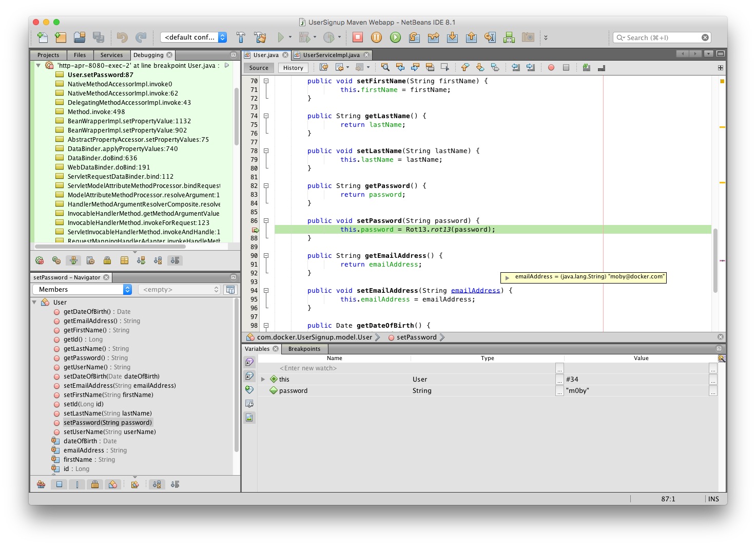Click the Find Selection magnifier in editor toolbar
Image resolution: width=756 pixels, height=546 pixels.
[385, 67]
